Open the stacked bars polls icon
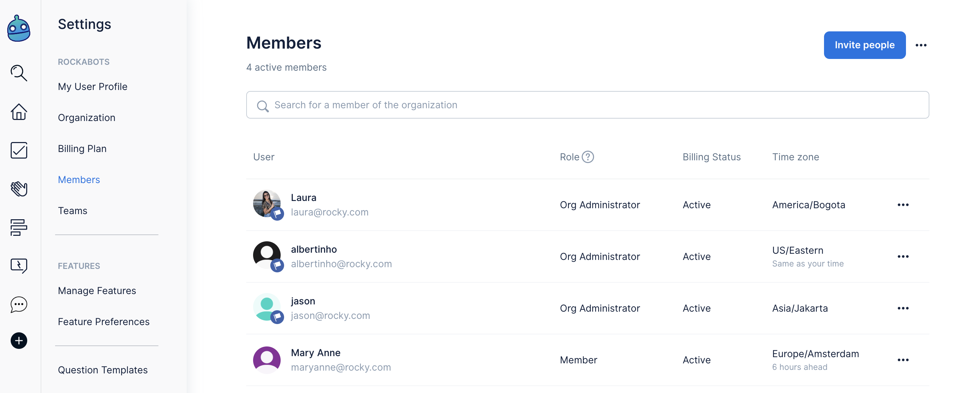Viewport: 980px width, 393px height. tap(19, 227)
